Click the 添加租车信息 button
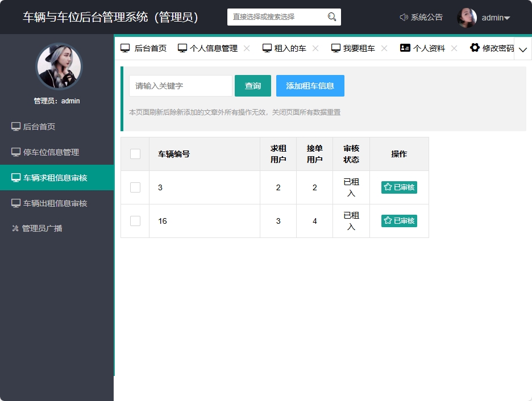 (310, 85)
